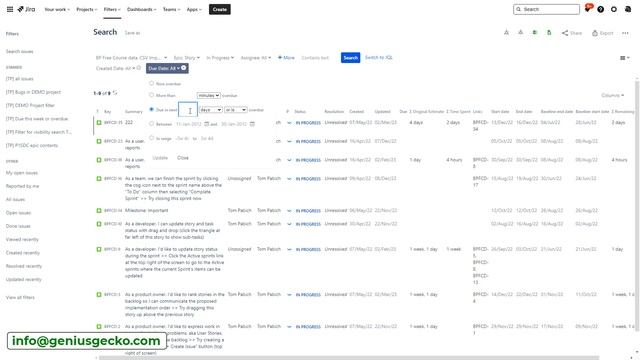Open the Type: Epic, Story filter dropdown

point(187,58)
